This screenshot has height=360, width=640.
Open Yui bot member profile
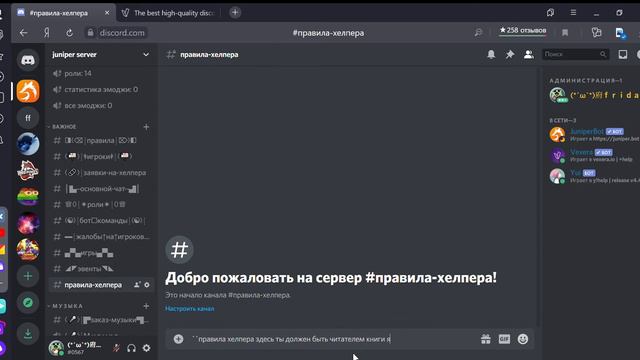594,176
